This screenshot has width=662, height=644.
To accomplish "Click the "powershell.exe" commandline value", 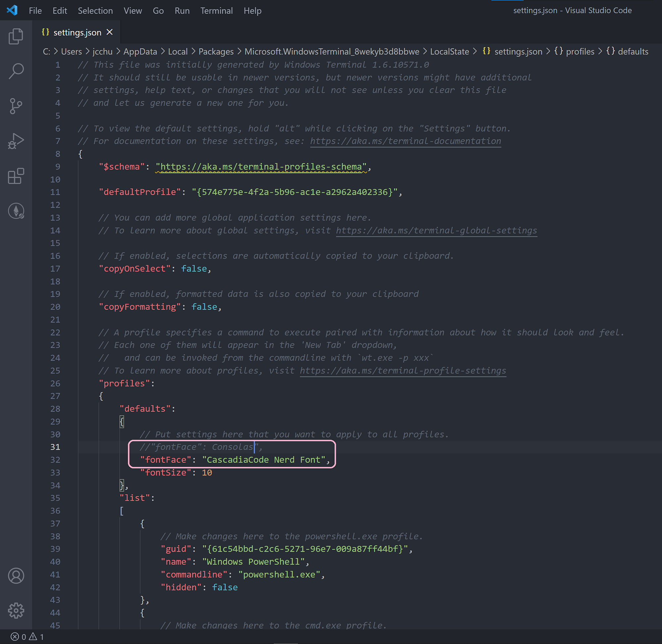I will point(279,574).
